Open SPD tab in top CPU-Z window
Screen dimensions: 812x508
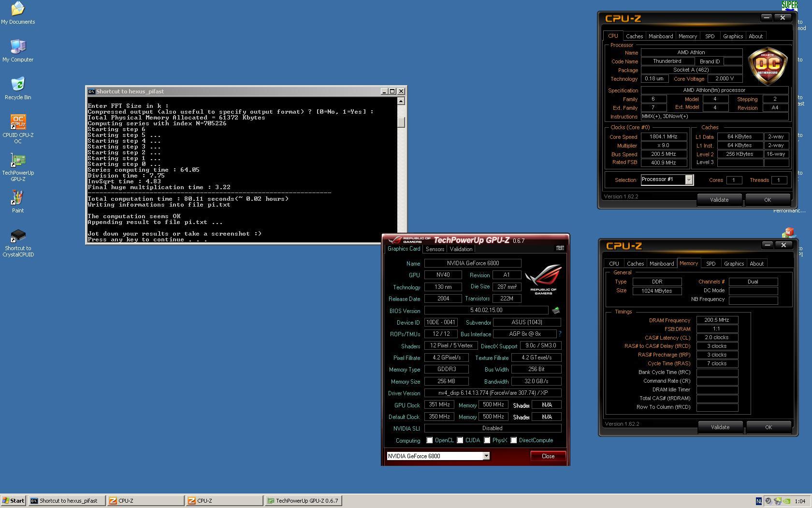click(710, 36)
